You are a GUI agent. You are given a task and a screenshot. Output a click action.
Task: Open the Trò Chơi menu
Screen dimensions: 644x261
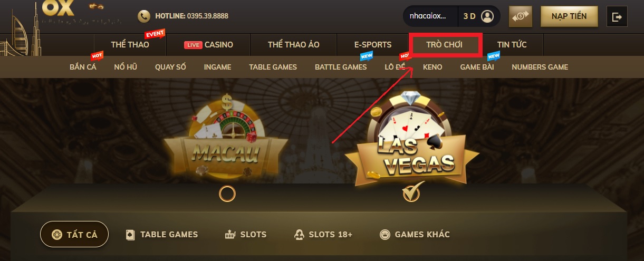[x=444, y=44]
